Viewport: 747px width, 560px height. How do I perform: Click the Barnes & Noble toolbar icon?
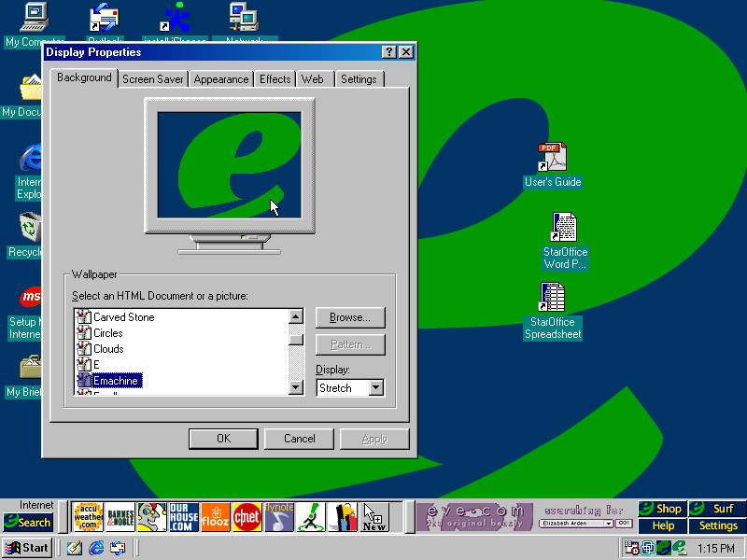[120, 516]
